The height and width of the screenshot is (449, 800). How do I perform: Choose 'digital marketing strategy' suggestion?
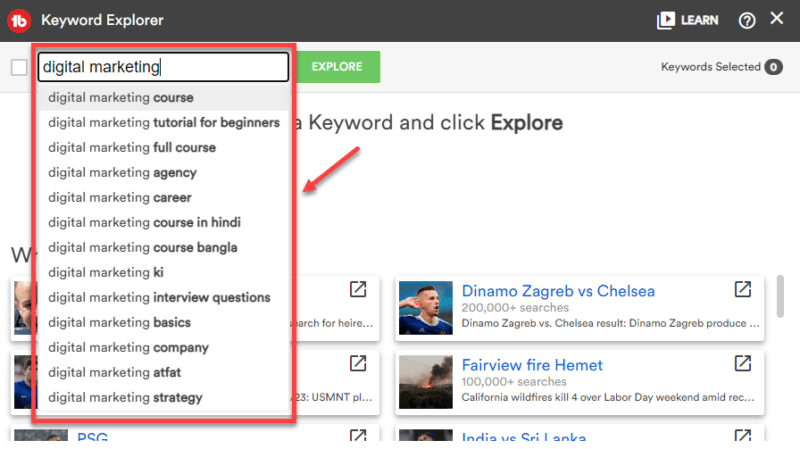(x=125, y=398)
